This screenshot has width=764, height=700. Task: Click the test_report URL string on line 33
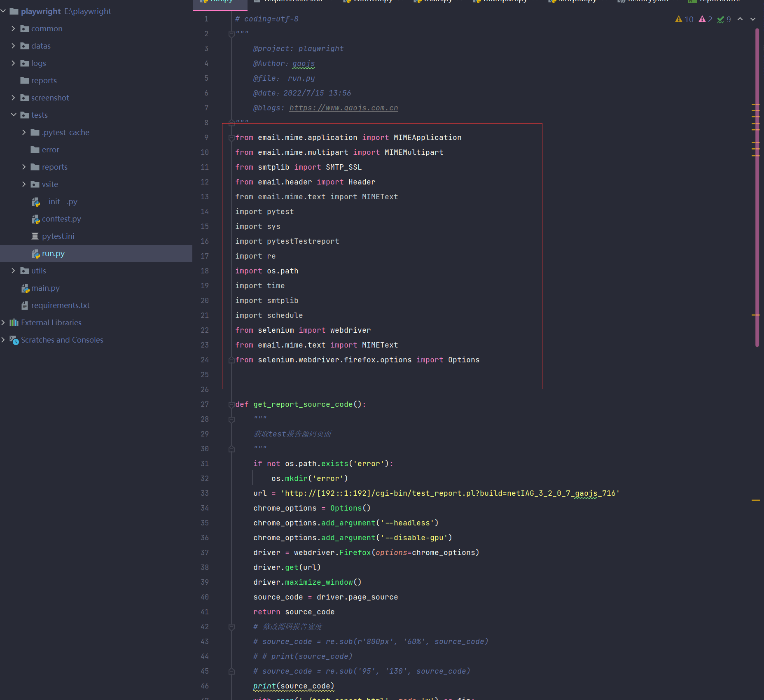click(x=450, y=493)
